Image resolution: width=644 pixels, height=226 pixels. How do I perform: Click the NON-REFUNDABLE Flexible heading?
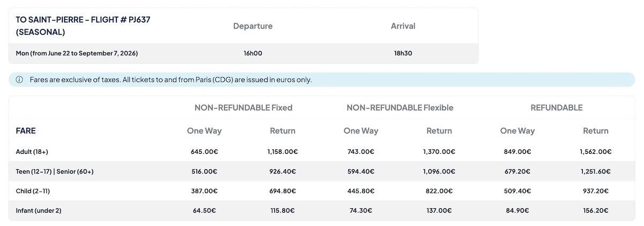(x=400, y=108)
